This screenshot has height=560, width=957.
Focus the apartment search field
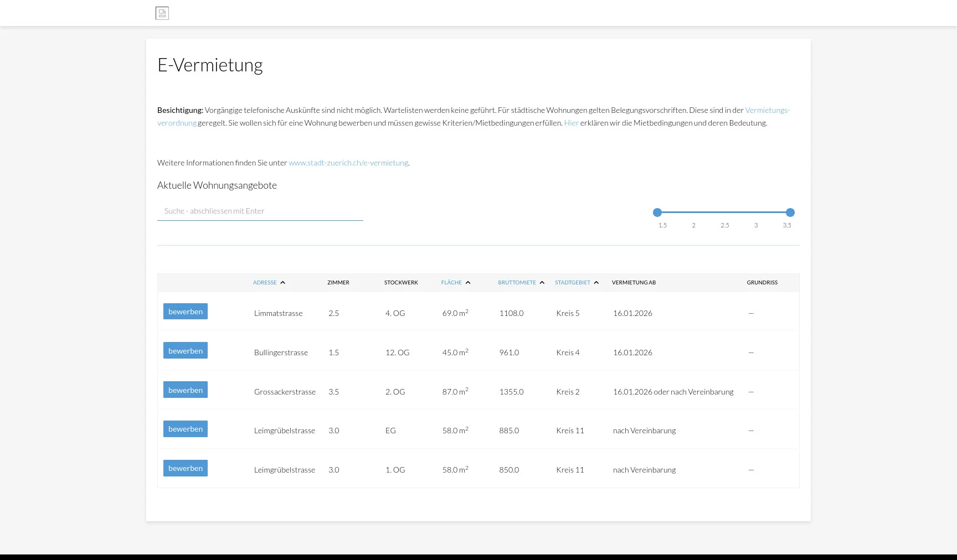(x=260, y=211)
